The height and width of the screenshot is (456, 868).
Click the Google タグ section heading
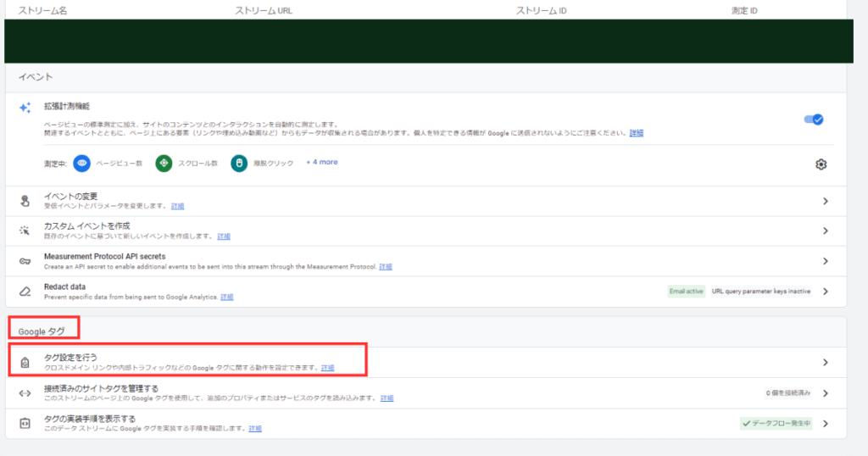coord(42,331)
